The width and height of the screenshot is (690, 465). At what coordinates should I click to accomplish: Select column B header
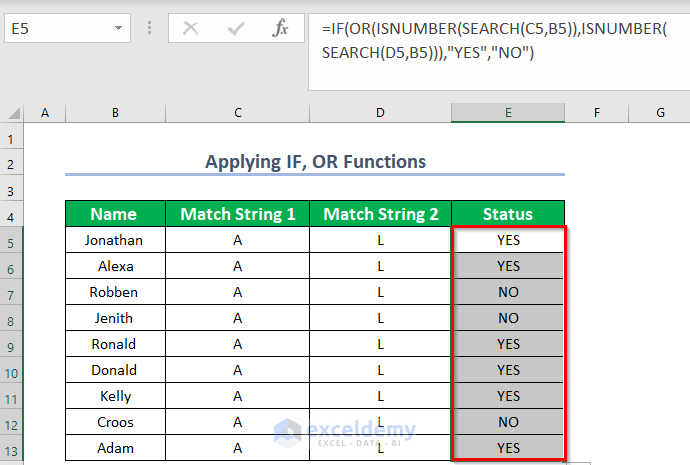click(115, 114)
